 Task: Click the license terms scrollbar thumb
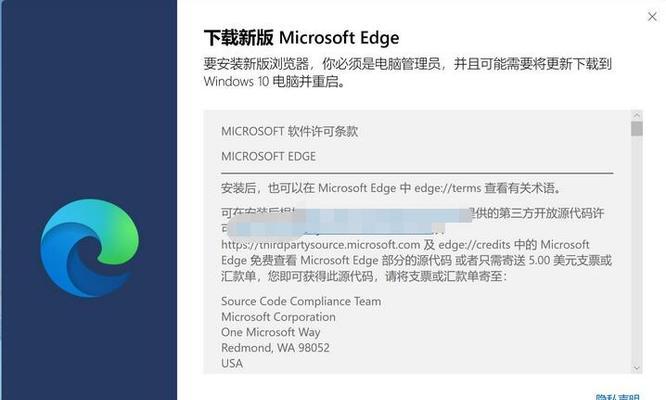(x=636, y=129)
